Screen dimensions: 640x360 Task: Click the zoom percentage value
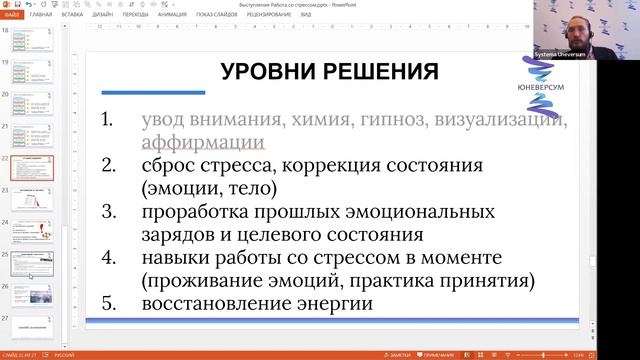pos(578,355)
